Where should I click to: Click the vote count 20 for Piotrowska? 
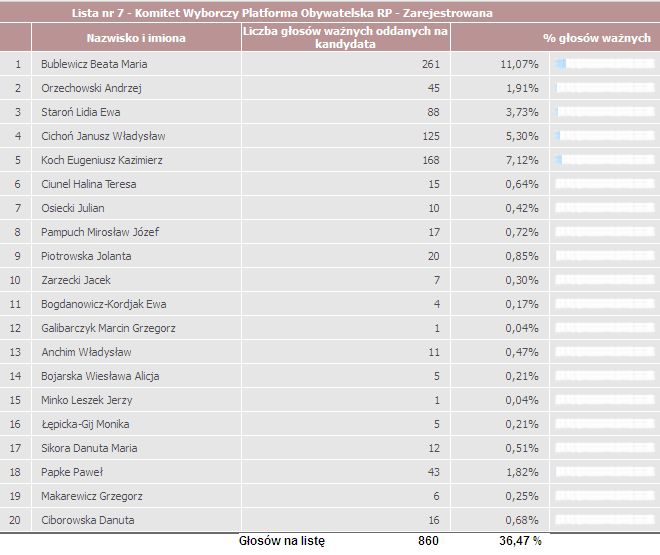[x=434, y=256]
